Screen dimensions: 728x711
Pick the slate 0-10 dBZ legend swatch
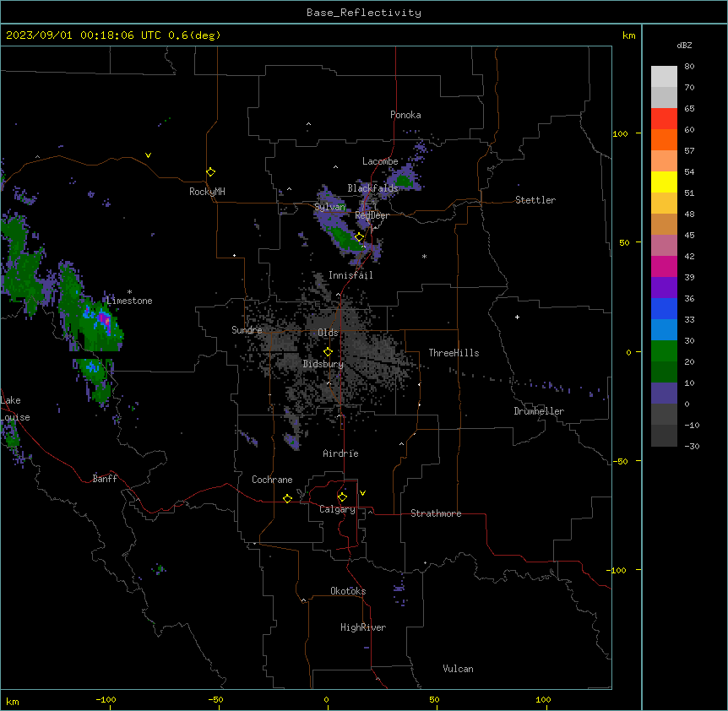[664, 393]
